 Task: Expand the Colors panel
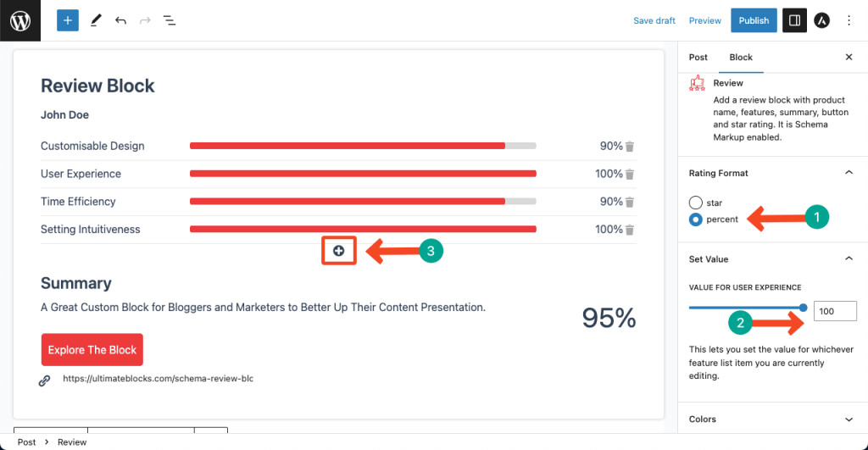[x=849, y=419]
